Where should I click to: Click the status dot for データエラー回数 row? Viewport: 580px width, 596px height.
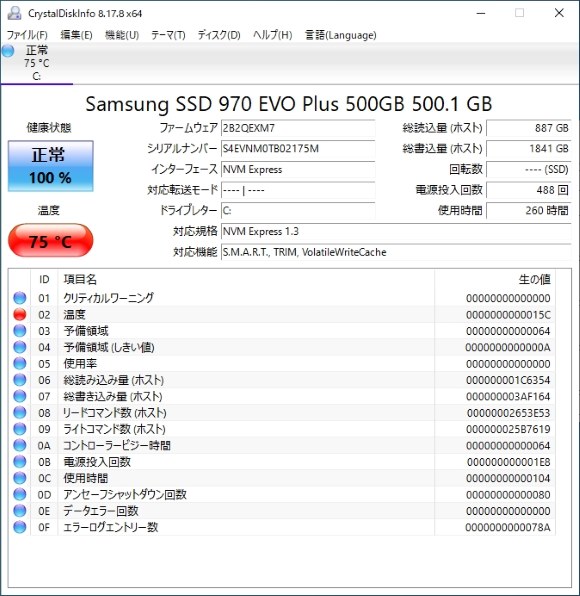point(20,510)
